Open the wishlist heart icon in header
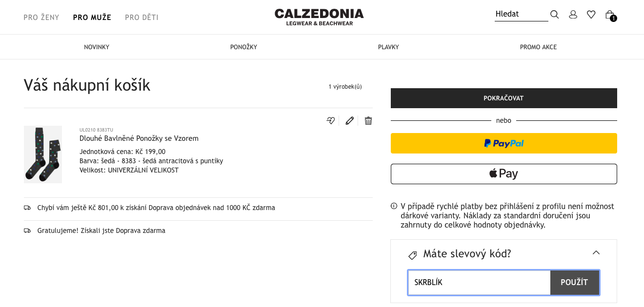The height and width of the screenshot is (307, 644). point(591,15)
